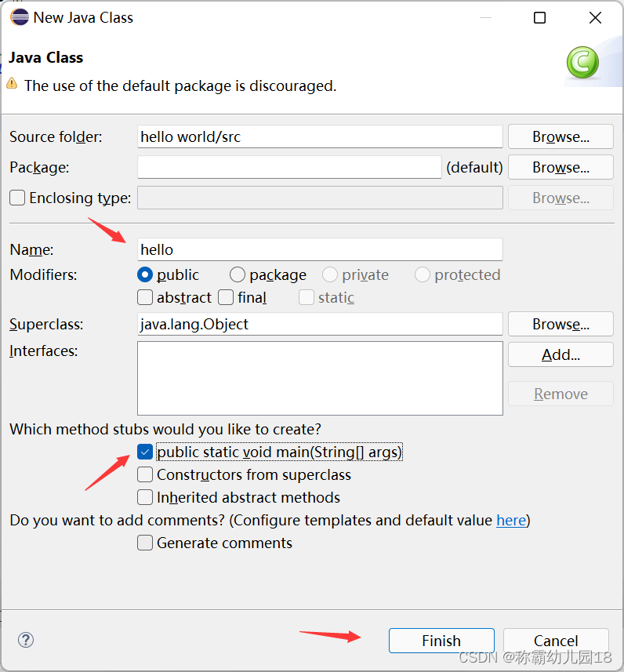Select the protected access modifier
624x672 pixels.
pos(423,274)
